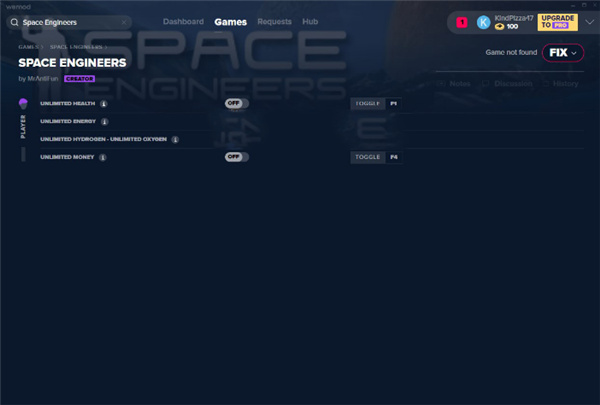The width and height of the screenshot is (600, 405).
Task: Click the Games breadcrumb link
Action: pos(29,47)
